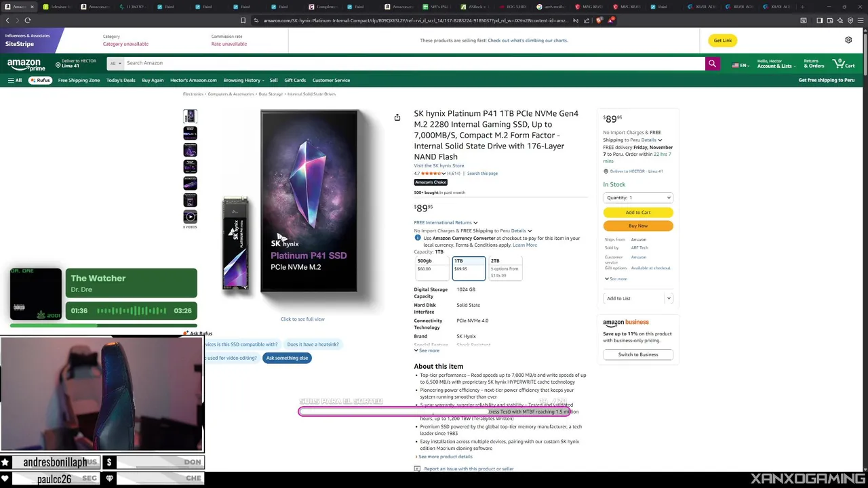
Task: Open the star rating popover chevron
Action: tap(443, 174)
